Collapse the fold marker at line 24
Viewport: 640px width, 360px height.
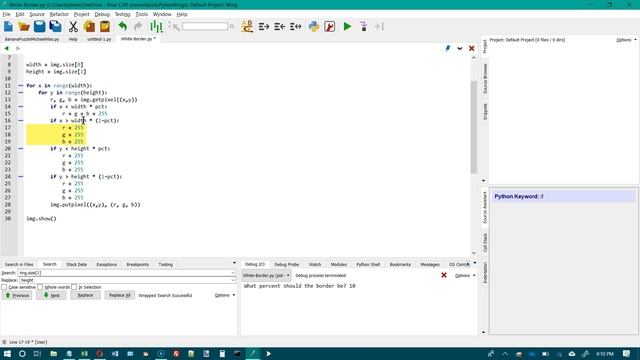click(x=21, y=177)
